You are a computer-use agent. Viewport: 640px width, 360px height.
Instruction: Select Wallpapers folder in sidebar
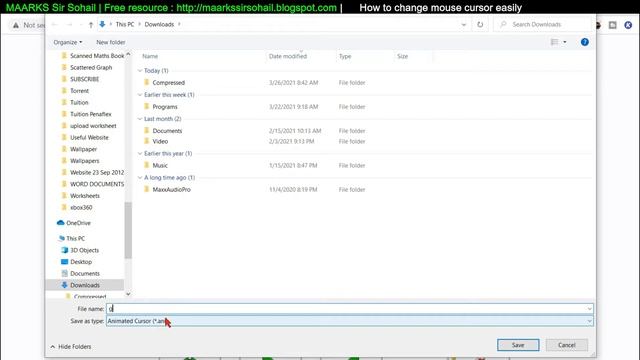[80, 161]
